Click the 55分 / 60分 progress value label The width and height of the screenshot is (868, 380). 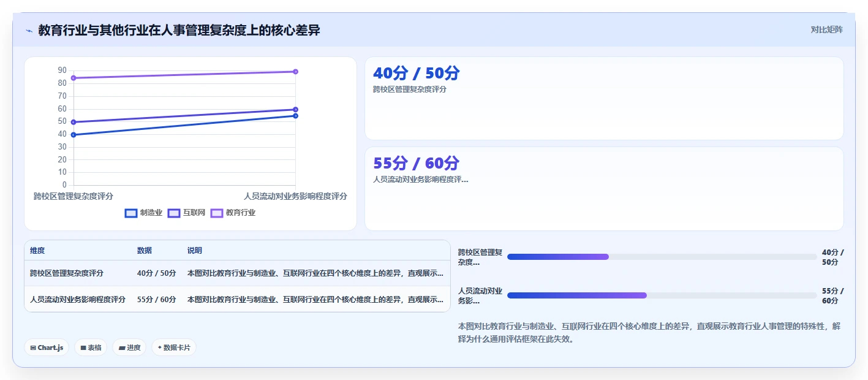(833, 295)
